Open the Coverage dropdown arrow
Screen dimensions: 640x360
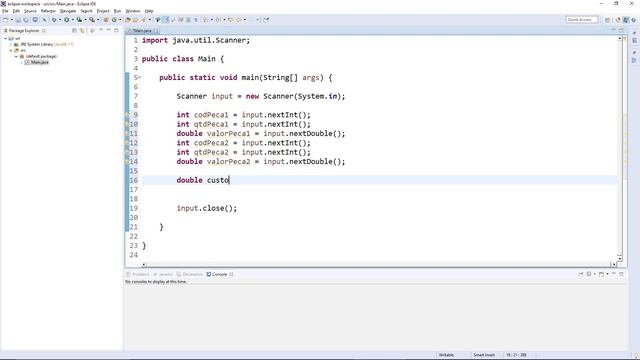(85, 20)
